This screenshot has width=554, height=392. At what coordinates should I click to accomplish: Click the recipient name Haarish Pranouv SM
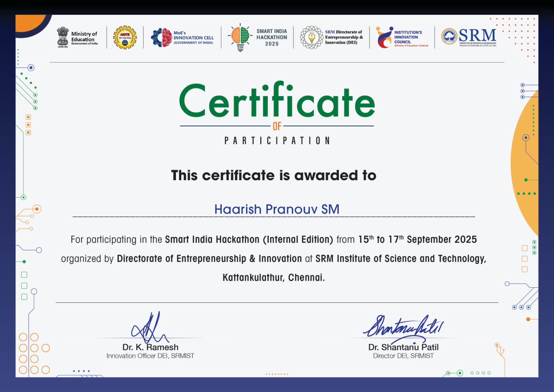pos(276,209)
